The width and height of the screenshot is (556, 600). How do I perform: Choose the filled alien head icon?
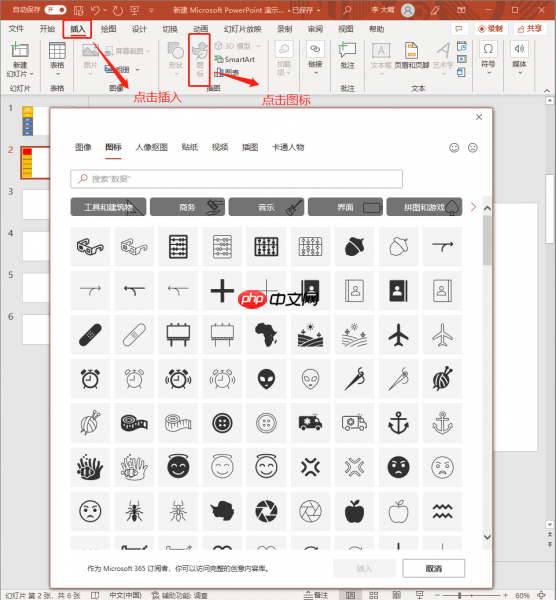[266, 379]
